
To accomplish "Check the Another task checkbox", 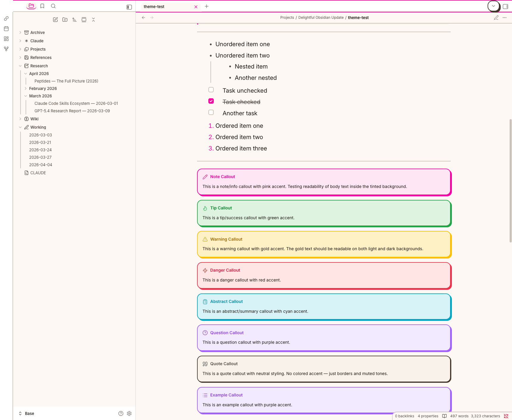I will point(211,112).
